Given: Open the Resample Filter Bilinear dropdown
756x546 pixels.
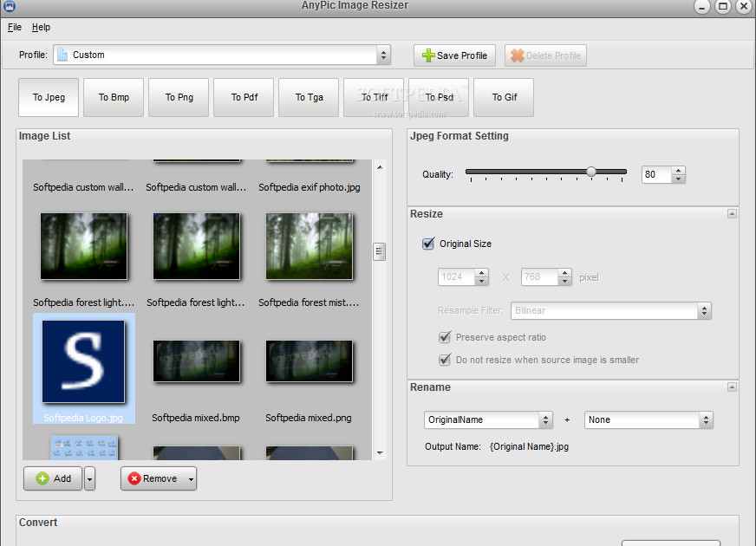Looking at the screenshot, I should click(611, 311).
